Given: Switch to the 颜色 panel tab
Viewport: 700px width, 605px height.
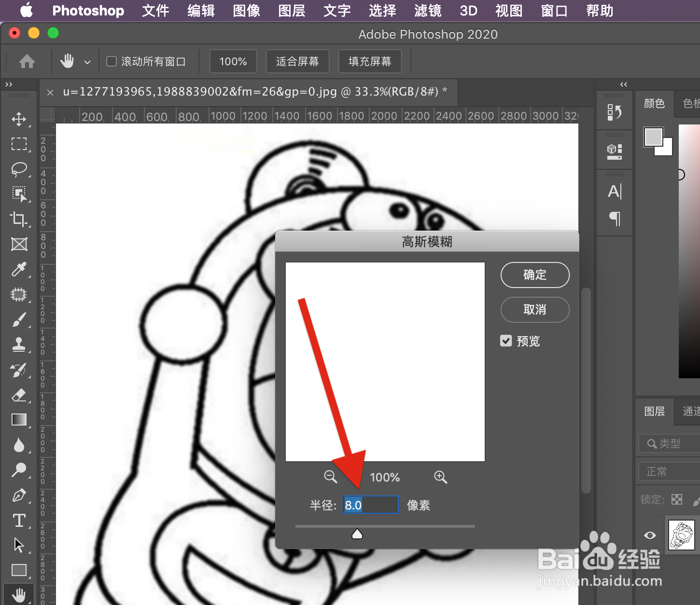Looking at the screenshot, I should 654,104.
